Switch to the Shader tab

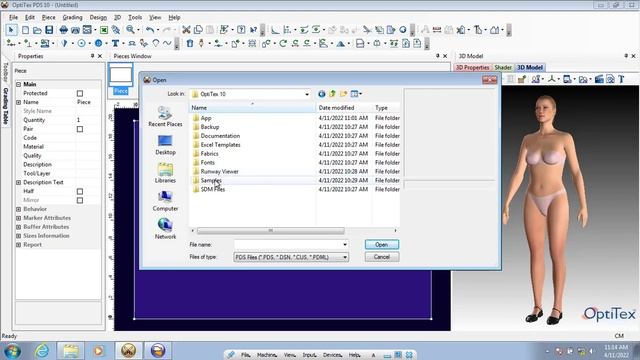click(503, 67)
